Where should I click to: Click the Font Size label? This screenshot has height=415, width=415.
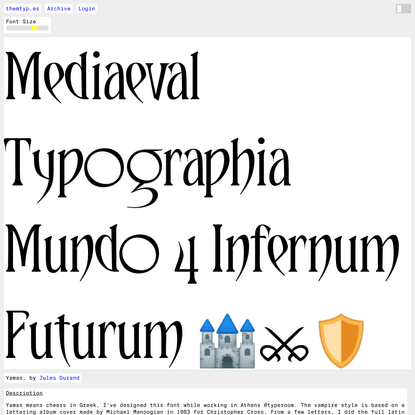pyautogui.click(x=21, y=21)
